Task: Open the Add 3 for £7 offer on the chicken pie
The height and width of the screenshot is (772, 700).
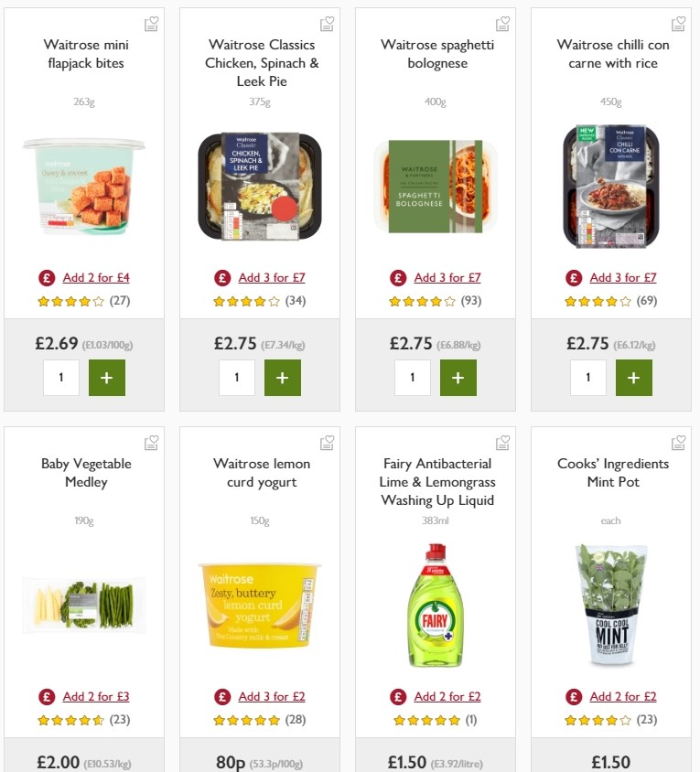Action: coord(271,277)
